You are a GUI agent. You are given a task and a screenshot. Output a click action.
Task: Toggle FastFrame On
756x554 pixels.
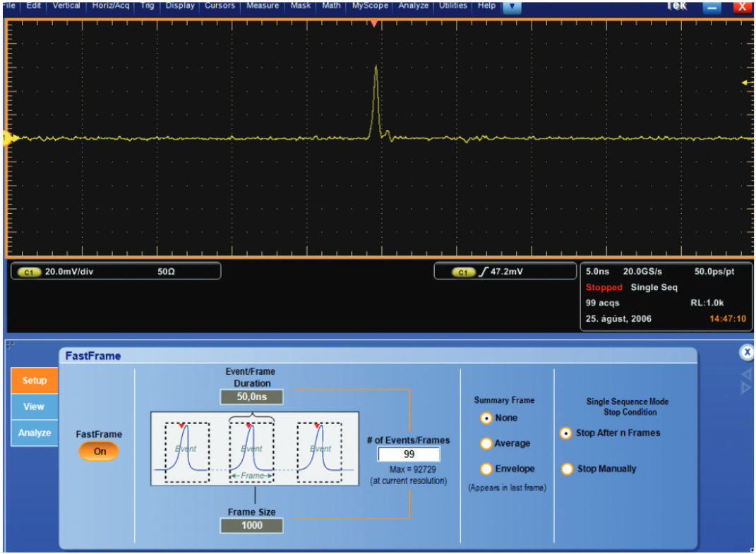[x=99, y=452]
